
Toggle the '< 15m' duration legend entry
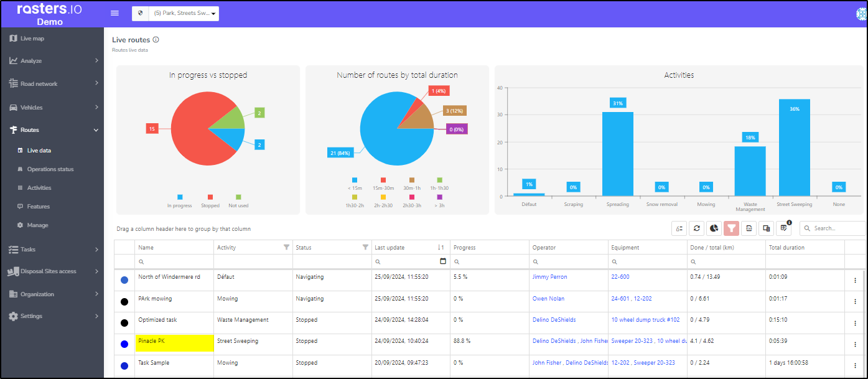[355, 184]
